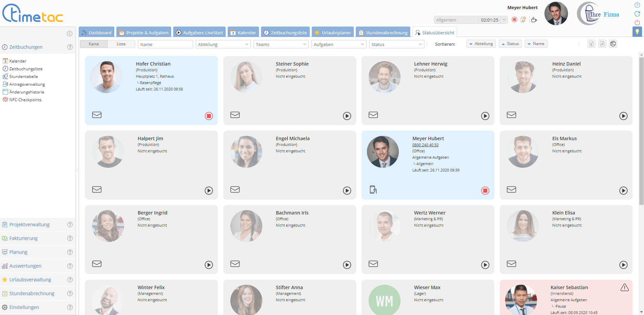Screen dimensions: 644x315
Task: Expand the Teams filter dropdown
Action: click(x=281, y=44)
